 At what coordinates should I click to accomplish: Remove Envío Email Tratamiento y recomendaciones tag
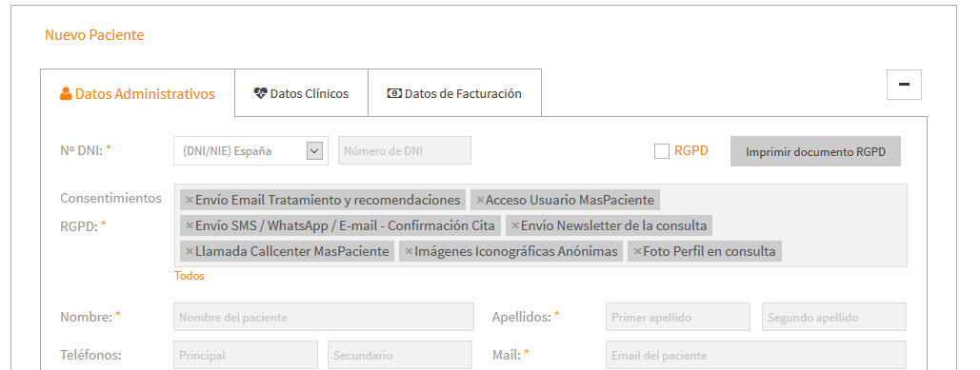[190, 201]
